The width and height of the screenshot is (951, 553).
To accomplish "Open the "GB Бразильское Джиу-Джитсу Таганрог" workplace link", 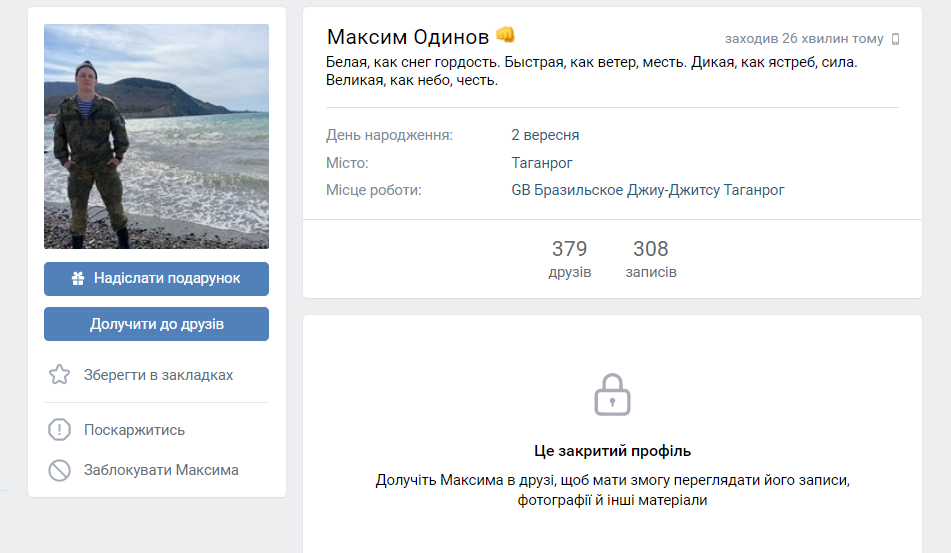I will tap(647, 190).
